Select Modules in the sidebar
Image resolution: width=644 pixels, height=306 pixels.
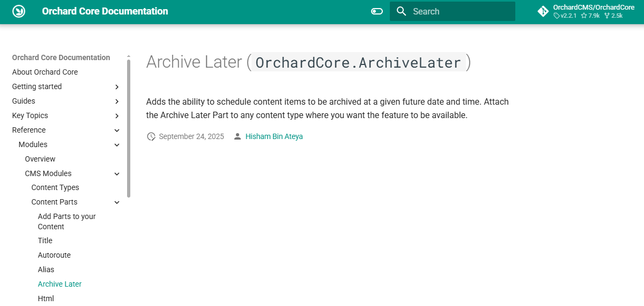point(33,144)
